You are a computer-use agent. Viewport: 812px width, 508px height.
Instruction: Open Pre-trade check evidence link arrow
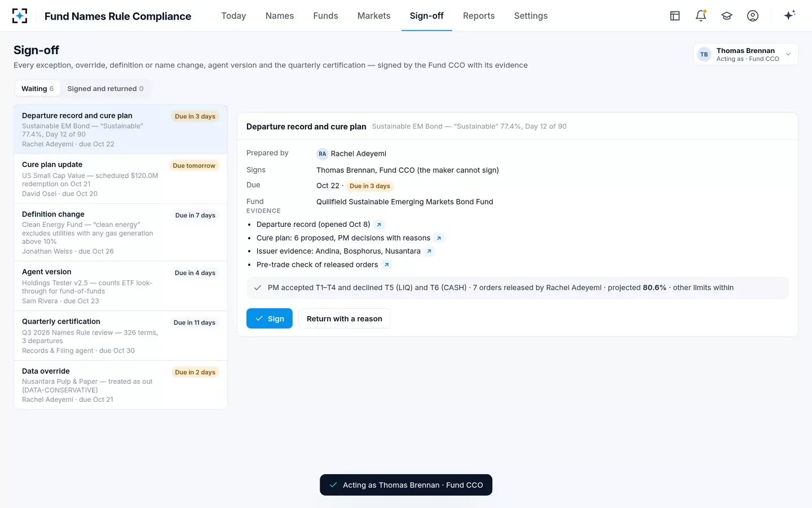click(386, 265)
